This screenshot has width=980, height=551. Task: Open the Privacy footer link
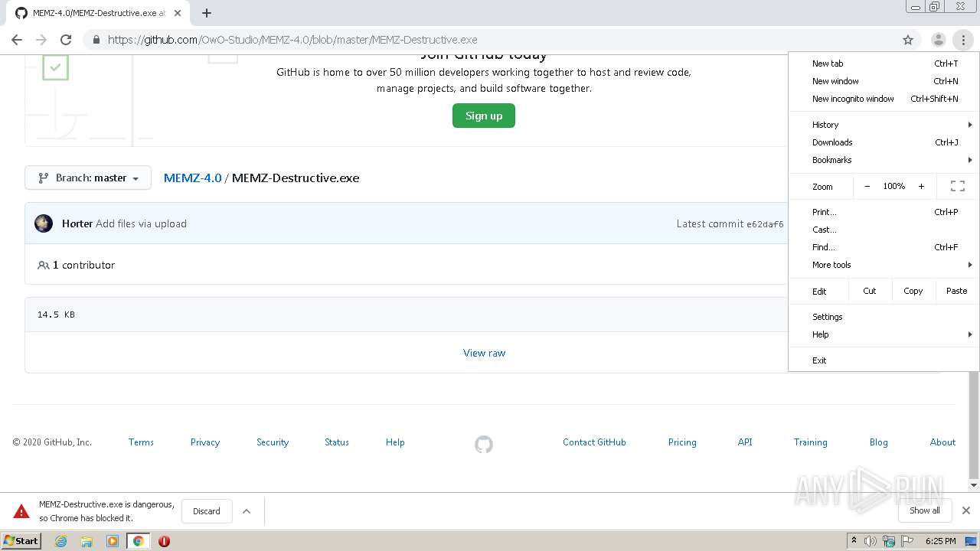[x=205, y=442]
